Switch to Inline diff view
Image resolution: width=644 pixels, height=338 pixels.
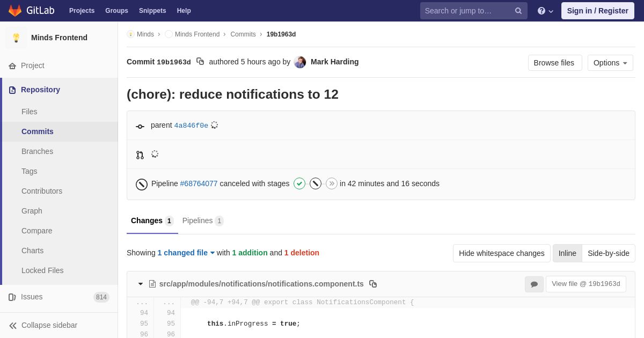point(567,253)
